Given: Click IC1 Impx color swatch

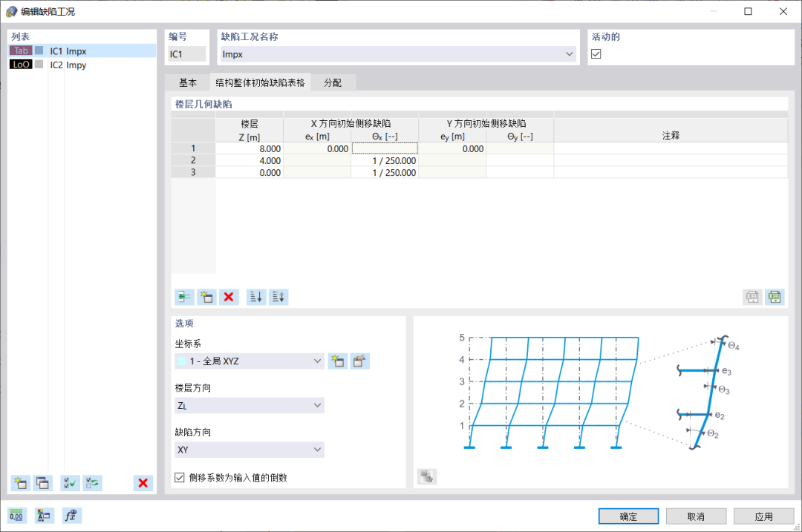Looking at the screenshot, I should click(x=39, y=50).
